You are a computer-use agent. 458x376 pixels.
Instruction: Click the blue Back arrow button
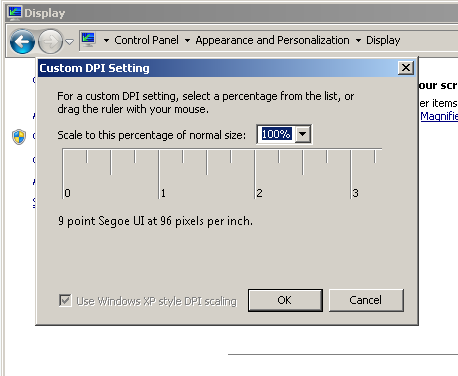coord(22,42)
